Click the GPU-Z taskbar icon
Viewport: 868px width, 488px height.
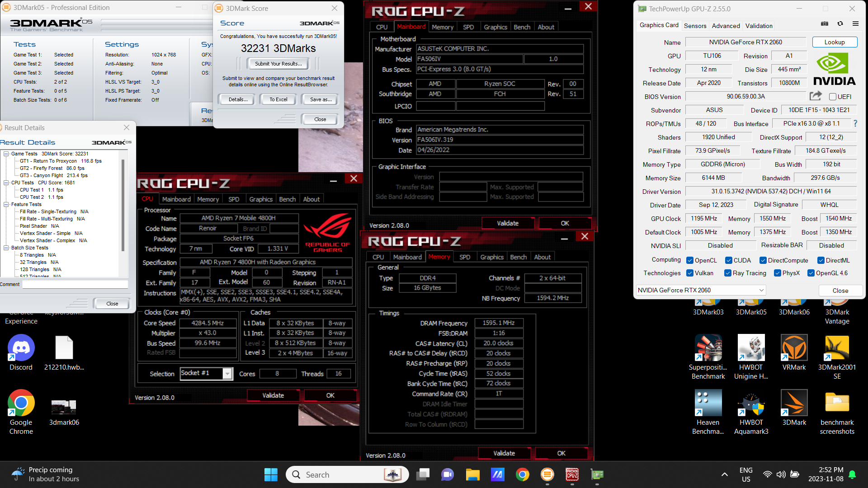click(597, 474)
